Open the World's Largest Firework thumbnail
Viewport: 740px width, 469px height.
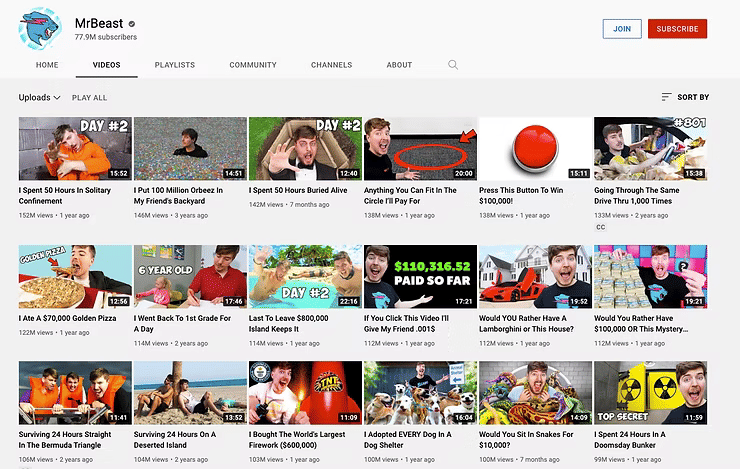305,393
